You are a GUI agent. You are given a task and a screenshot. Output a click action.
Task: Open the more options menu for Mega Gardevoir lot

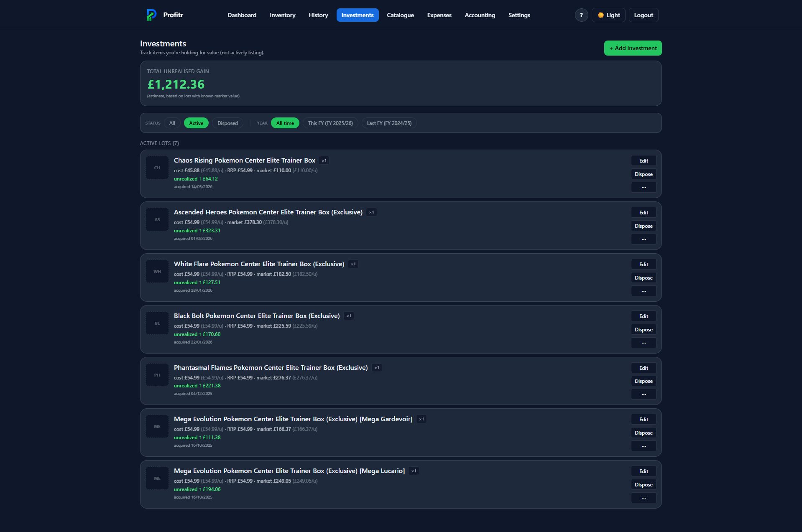point(644,446)
